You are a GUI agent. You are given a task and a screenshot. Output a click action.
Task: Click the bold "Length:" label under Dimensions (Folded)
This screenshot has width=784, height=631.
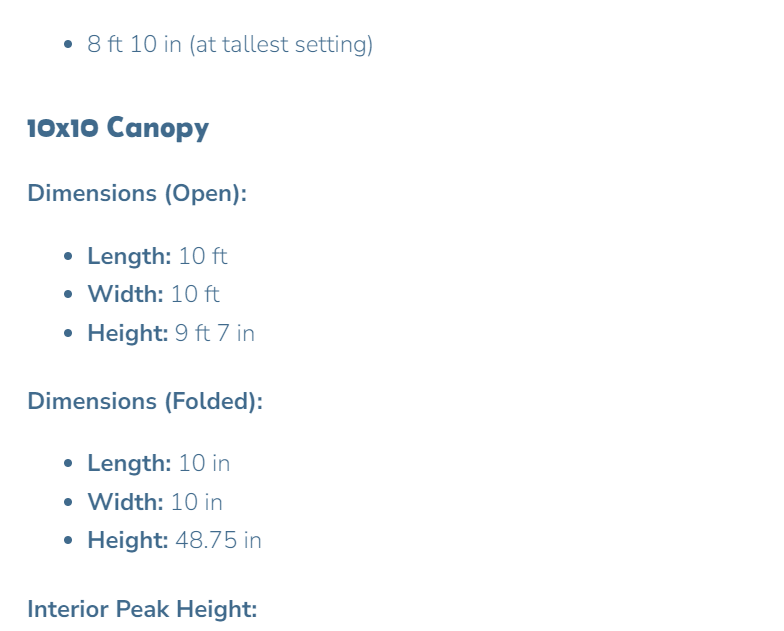tap(129, 464)
